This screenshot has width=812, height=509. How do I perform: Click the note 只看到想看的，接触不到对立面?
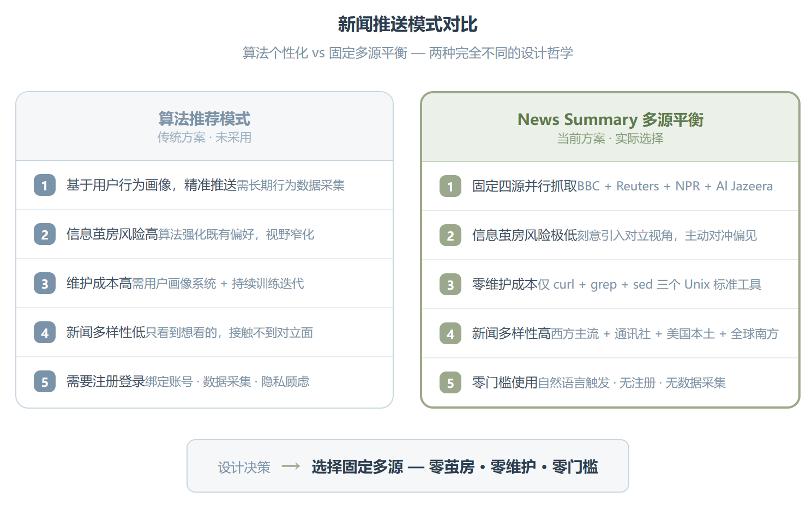[x=229, y=333]
